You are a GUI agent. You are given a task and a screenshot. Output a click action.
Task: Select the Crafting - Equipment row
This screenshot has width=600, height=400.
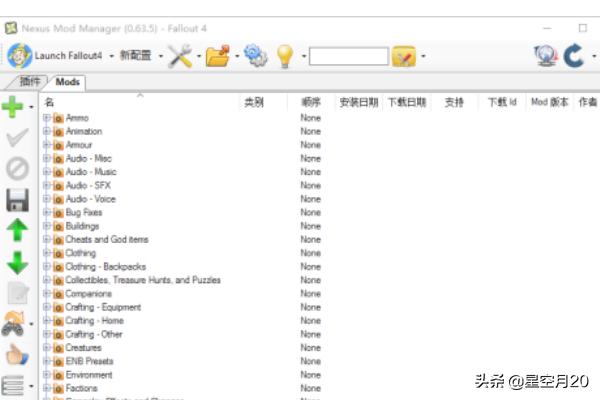103,307
